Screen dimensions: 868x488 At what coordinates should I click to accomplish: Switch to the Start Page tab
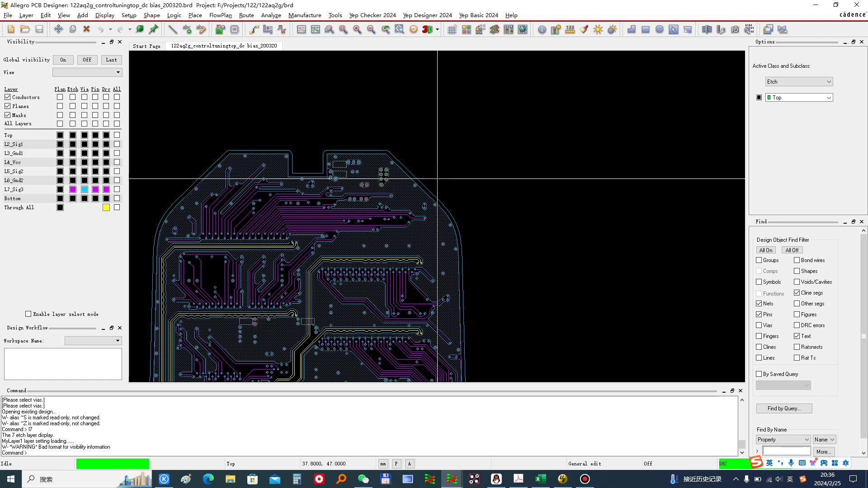(x=146, y=46)
